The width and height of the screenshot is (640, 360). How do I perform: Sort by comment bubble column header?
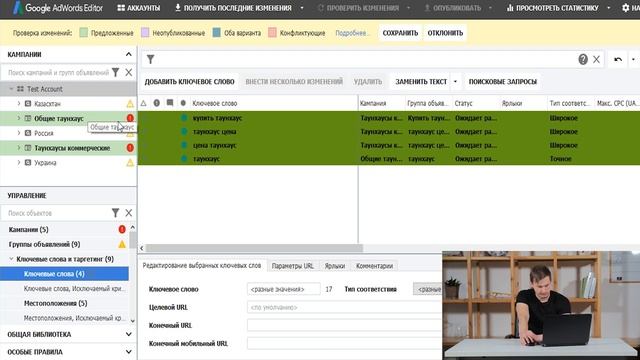pyautogui.click(x=170, y=103)
